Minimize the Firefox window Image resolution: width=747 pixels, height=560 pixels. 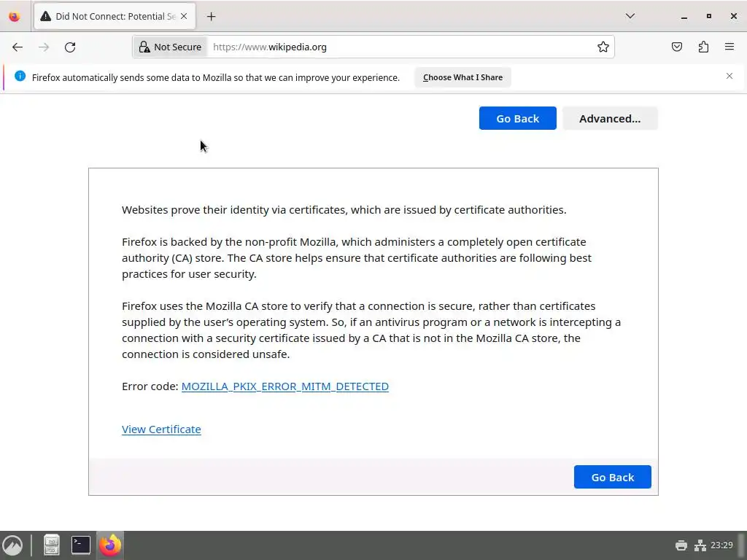[684, 17]
